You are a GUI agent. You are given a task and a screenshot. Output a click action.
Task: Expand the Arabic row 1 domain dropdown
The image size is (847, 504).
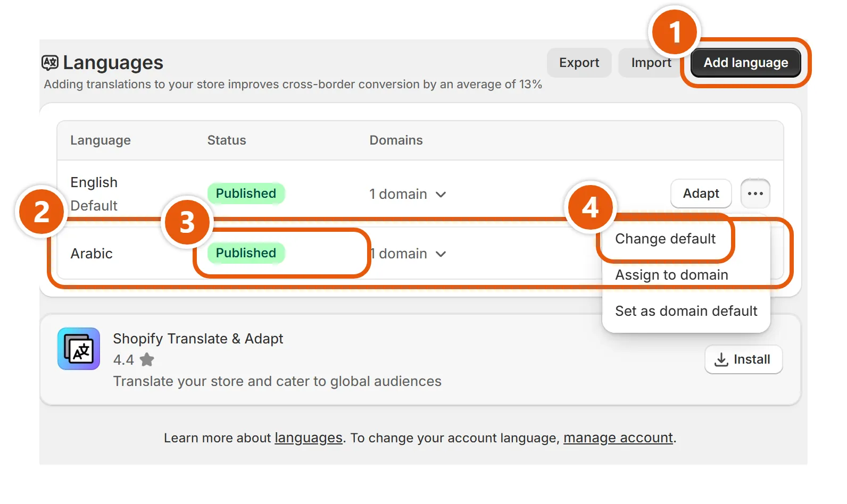point(408,254)
